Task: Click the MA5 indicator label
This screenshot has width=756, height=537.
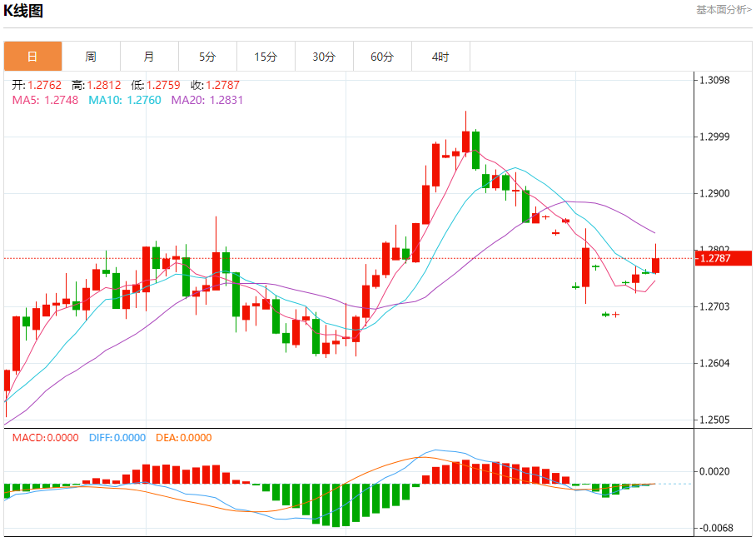Action: [45, 100]
